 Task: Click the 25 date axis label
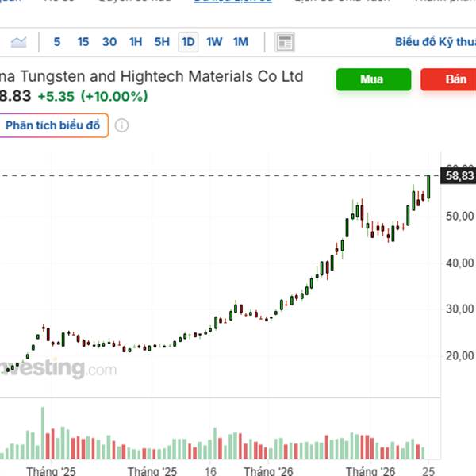pyautogui.click(x=428, y=471)
